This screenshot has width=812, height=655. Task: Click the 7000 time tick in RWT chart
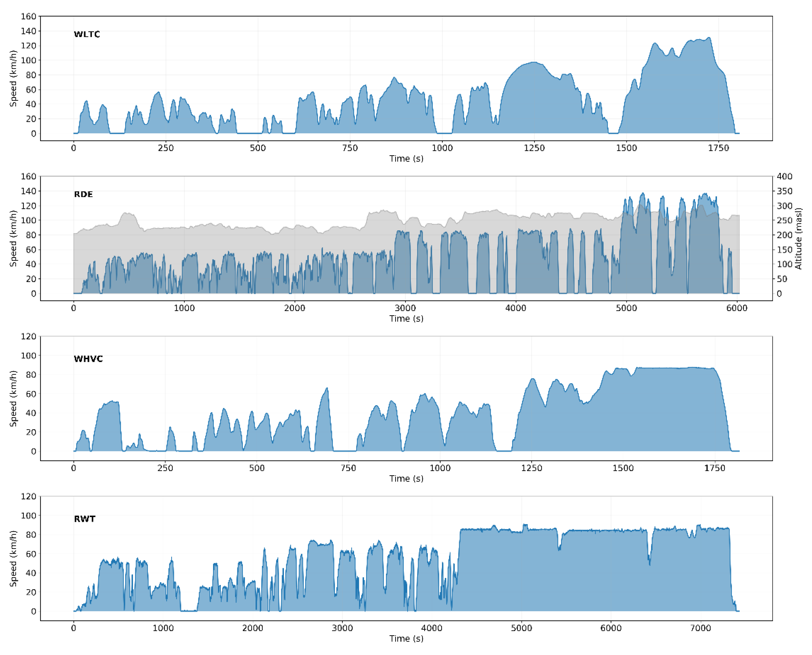(x=701, y=628)
